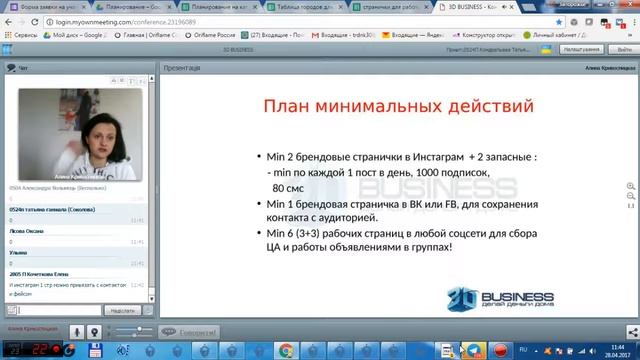Viewport: 640px width, 360px height.
Task: Click the Telegram icon in the taskbar
Action: tap(474, 351)
